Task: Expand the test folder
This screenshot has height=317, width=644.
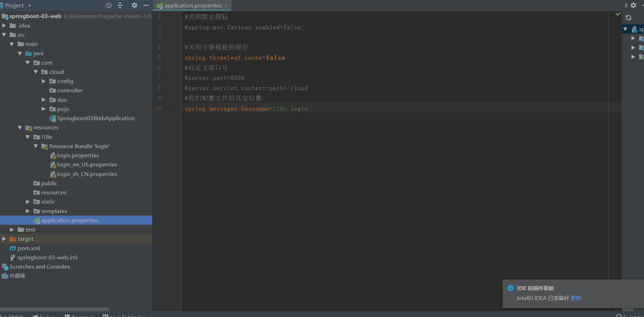Action: click(12, 229)
